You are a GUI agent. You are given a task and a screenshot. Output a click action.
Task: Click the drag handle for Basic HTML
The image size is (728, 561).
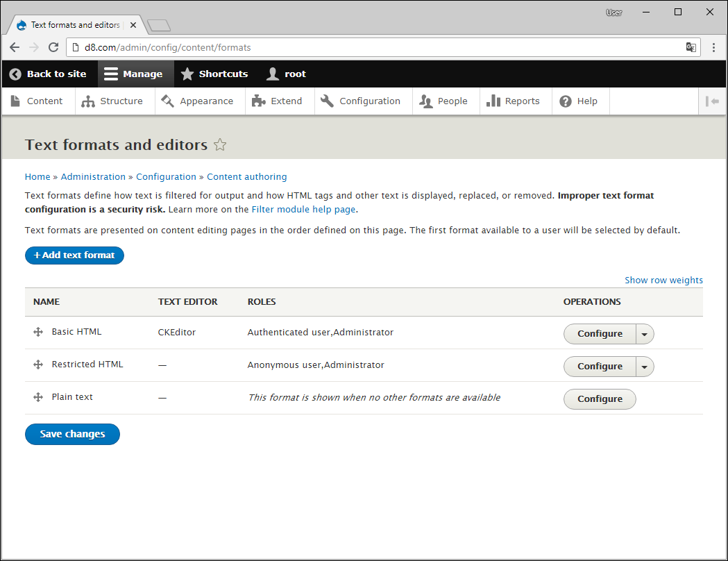[38, 333]
